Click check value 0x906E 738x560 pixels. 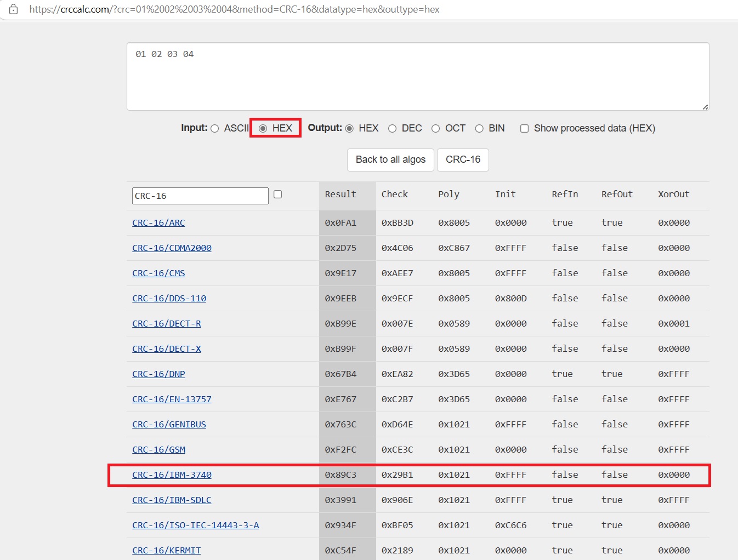397,500
